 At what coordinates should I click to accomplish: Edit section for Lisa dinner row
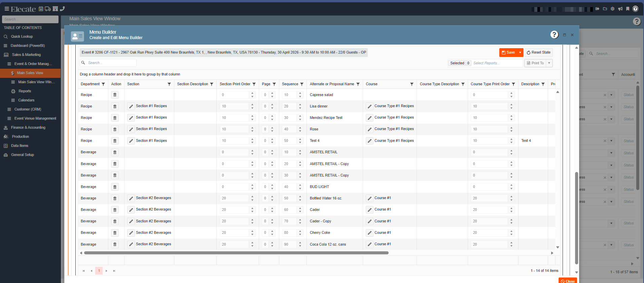tap(131, 106)
